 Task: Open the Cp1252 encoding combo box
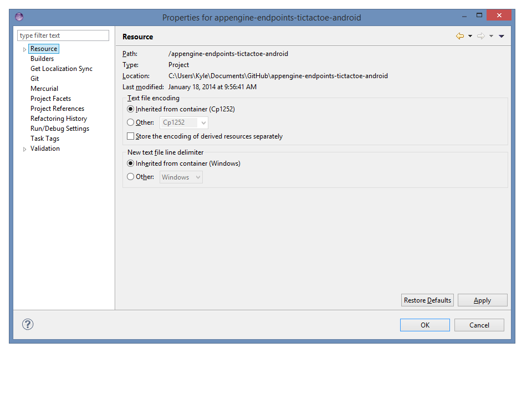point(184,122)
